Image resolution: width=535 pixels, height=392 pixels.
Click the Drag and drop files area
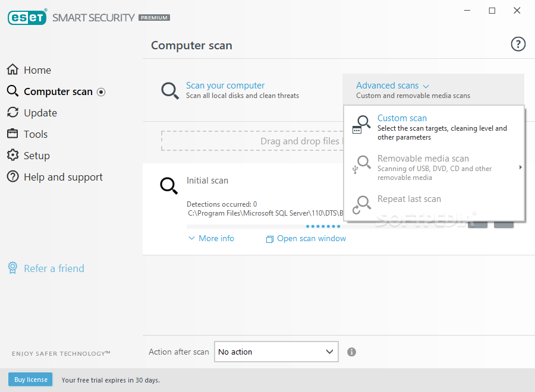coord(253,141)
